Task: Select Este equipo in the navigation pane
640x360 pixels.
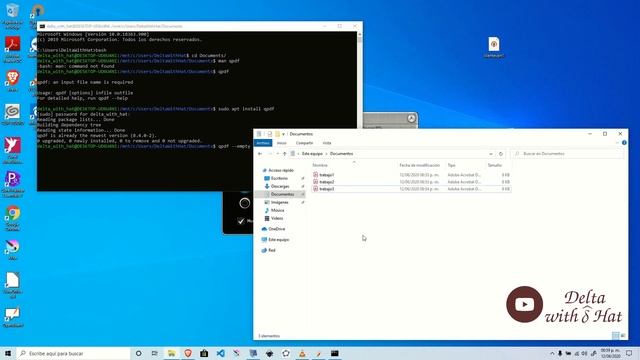Action: coord(279,240)
